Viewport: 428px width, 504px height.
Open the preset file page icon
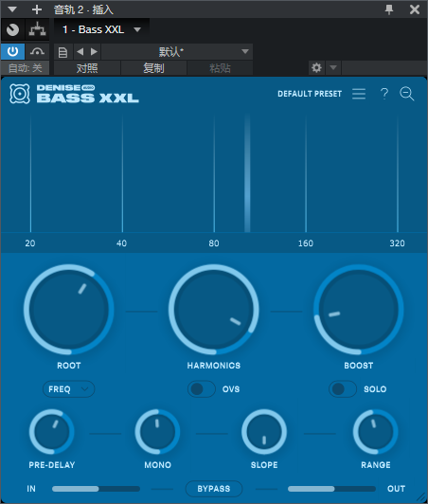click(x=63, y=52)
